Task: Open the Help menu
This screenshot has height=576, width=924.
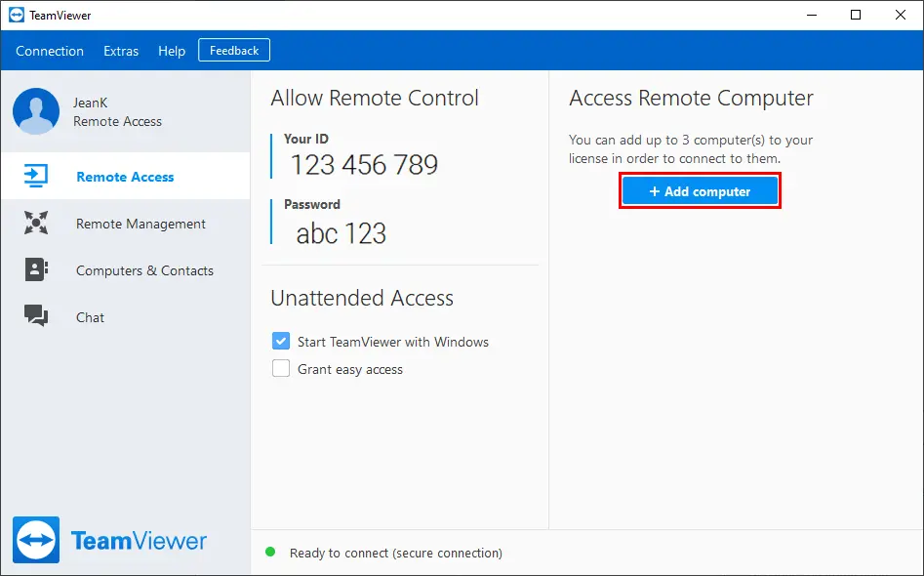Action: [172, 51]
